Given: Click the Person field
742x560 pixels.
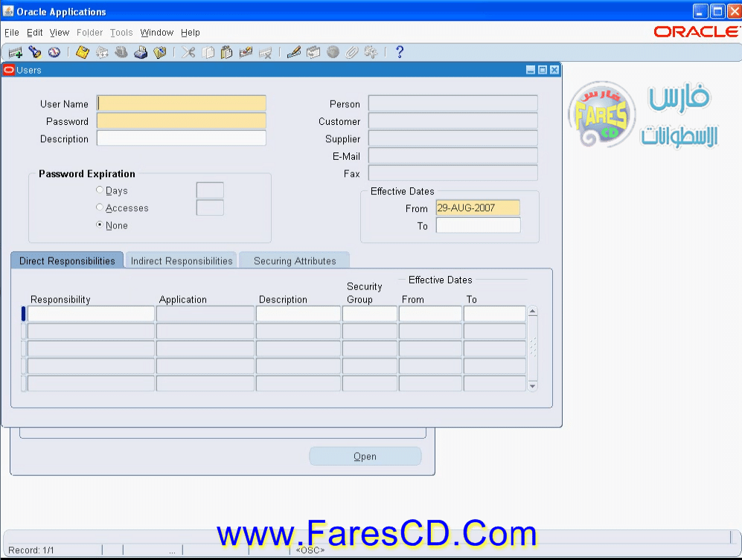Looking at the screenshot, I should [x=453, y=103].
